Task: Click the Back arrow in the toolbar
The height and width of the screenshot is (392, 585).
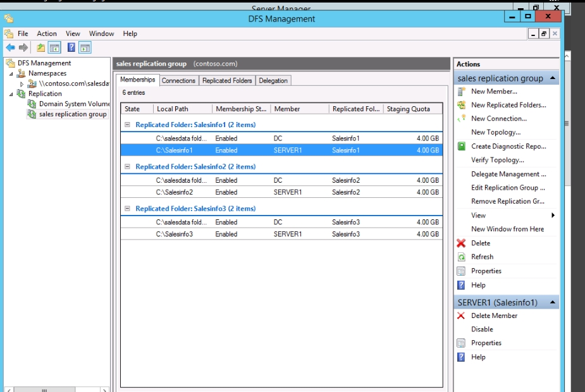Action: coord(10,48)
